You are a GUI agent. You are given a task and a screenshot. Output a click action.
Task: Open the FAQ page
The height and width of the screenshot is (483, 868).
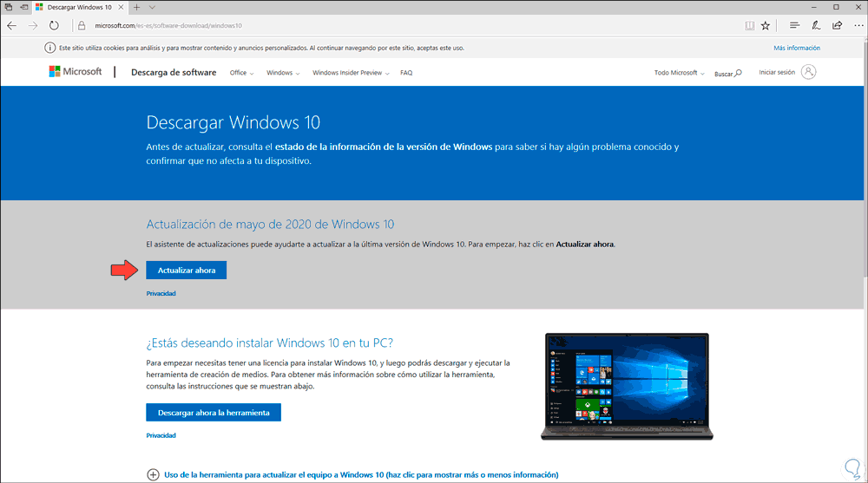[406, 73]
